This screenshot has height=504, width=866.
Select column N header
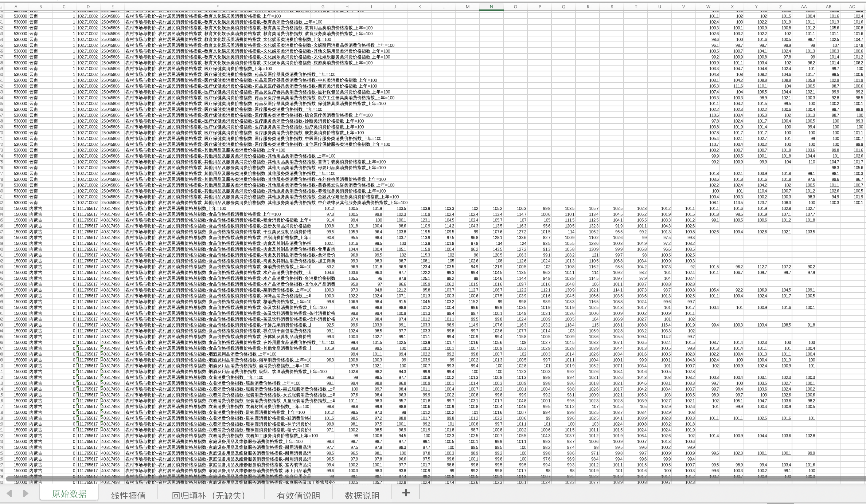491,7
